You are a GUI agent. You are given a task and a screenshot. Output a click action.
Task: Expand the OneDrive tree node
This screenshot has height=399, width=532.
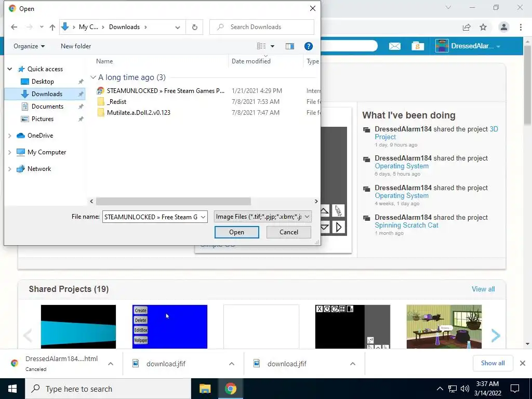click(9, 136)
